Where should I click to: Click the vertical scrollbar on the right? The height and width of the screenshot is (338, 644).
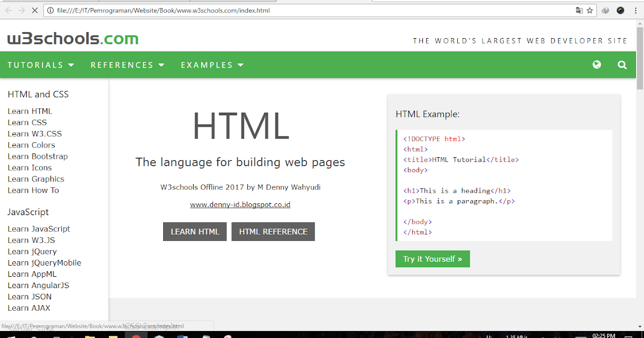tap(640, 43)
